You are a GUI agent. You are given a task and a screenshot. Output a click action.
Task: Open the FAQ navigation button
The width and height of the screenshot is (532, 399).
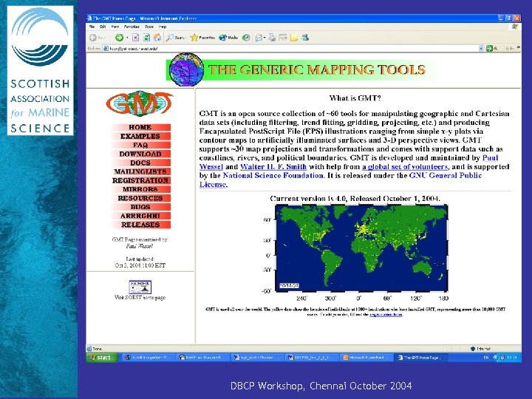[140, 145]
